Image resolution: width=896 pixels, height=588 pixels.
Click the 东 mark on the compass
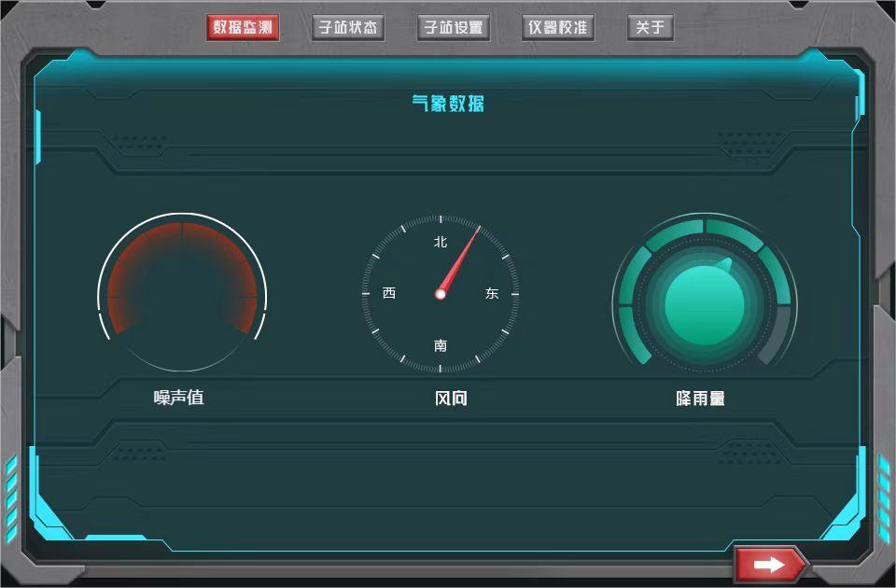492,293
